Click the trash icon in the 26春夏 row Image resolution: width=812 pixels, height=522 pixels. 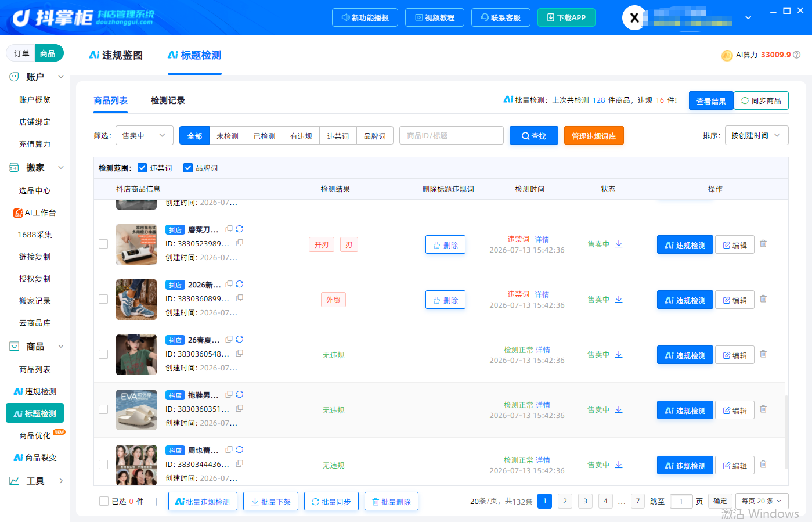pos(763,354)
